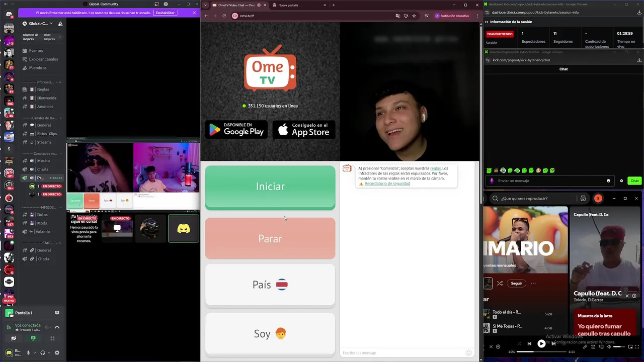Toggle Spotify play/pause button
Image resolution: width=644 pixels, height=362 pixels.
[x=541, y=344]
